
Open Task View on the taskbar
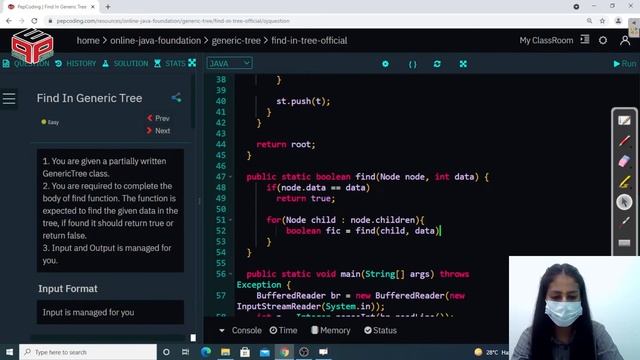tap(185, 352)
